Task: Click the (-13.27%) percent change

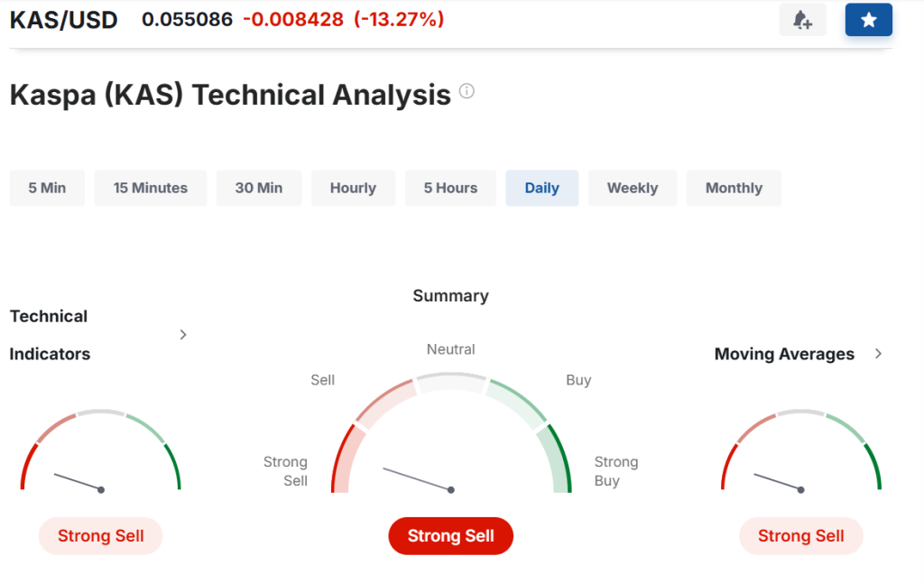Action: (399, 20)
